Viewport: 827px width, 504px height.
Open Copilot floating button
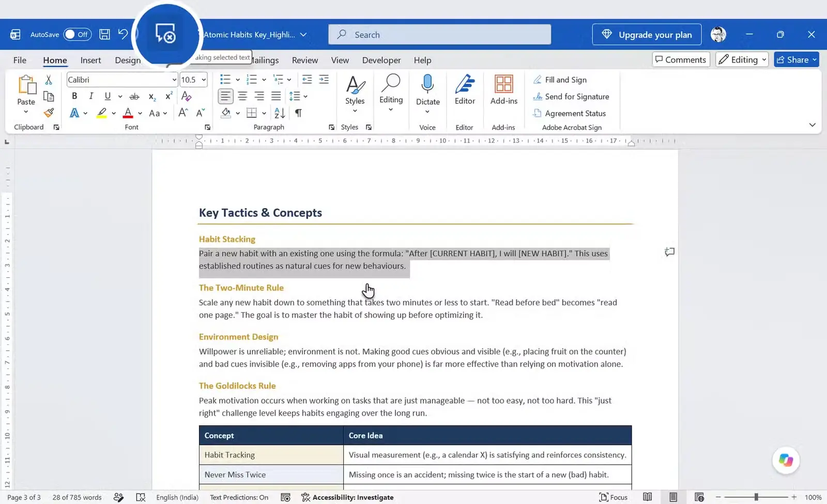786,460
